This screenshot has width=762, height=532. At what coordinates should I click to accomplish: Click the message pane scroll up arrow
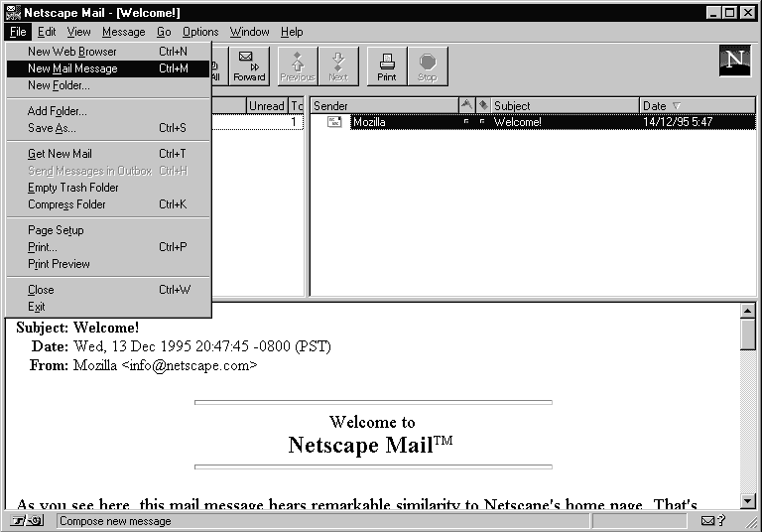click(x=747, y=311)
